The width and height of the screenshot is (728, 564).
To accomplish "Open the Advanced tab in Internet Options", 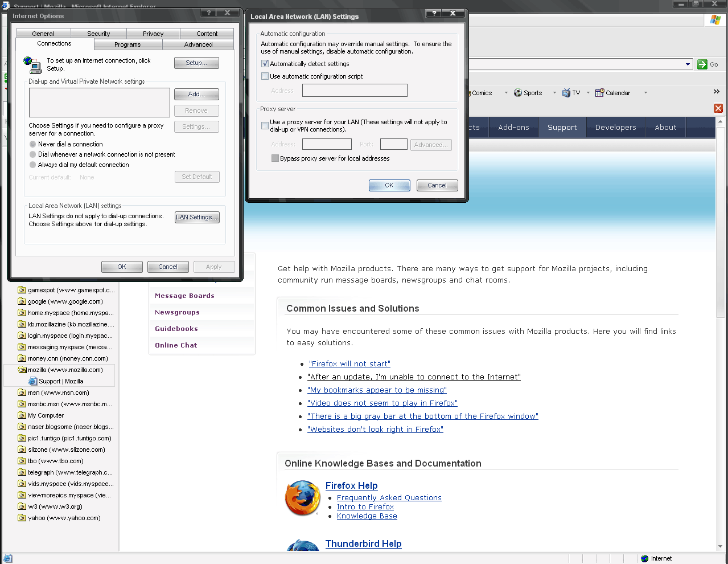I will pos(198,44).
